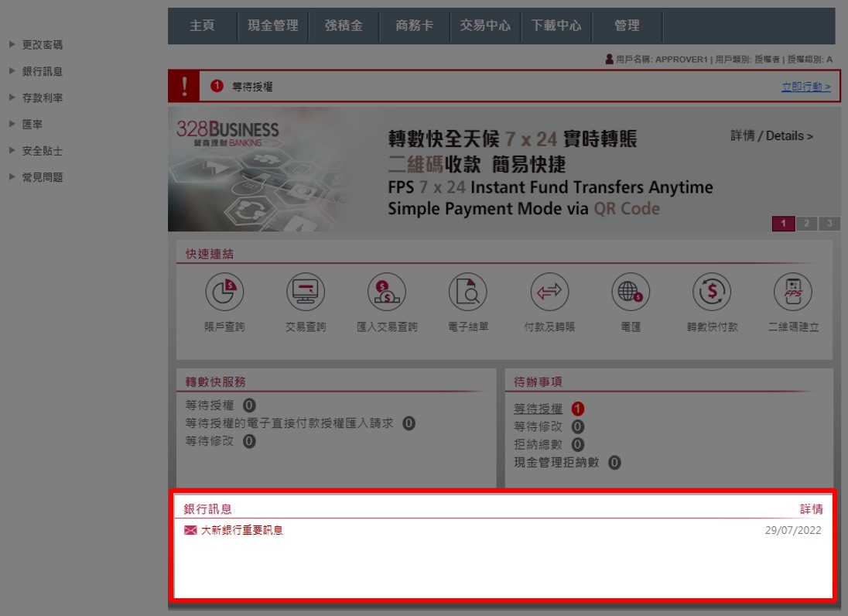Switch to the 管理 tab

pos(627,25)
